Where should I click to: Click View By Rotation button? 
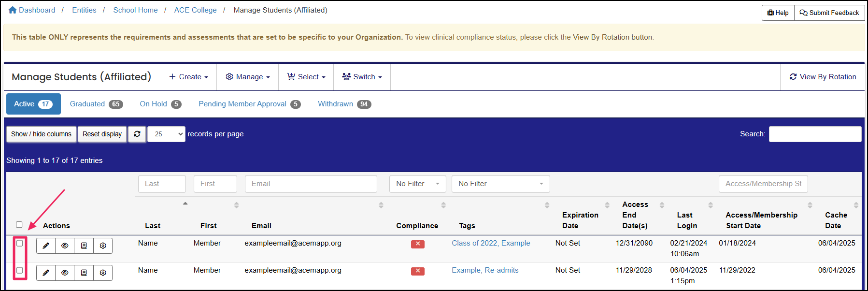(823, 77)
